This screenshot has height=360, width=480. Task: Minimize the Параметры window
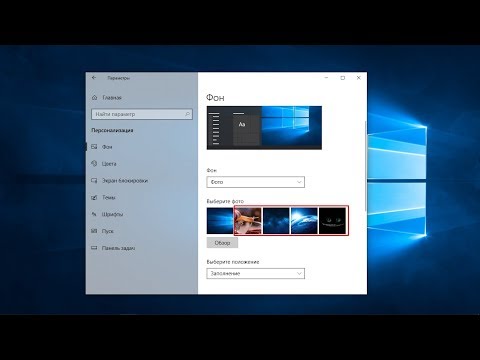click(327, 78)
